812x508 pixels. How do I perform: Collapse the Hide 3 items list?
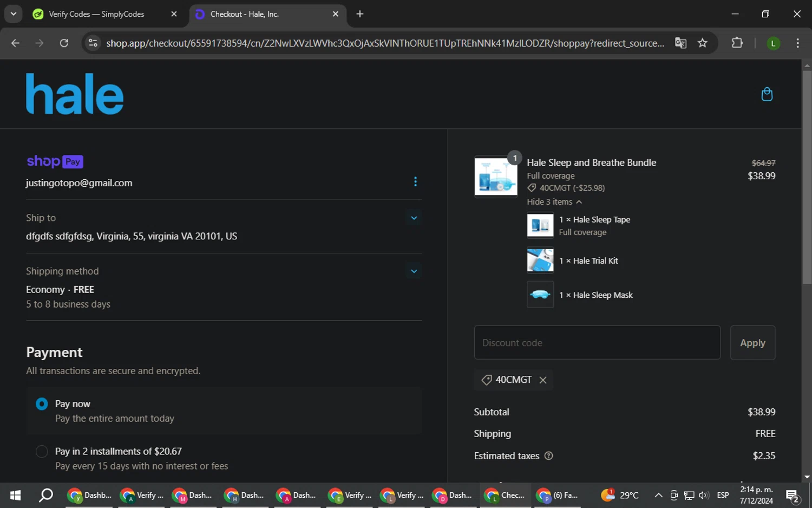pyautogui.click(x=554, y=201)
